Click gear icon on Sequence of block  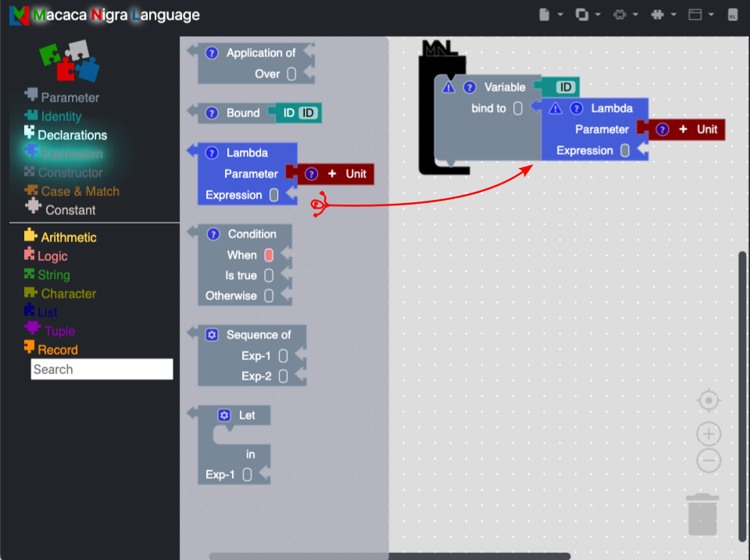point(211,335)
